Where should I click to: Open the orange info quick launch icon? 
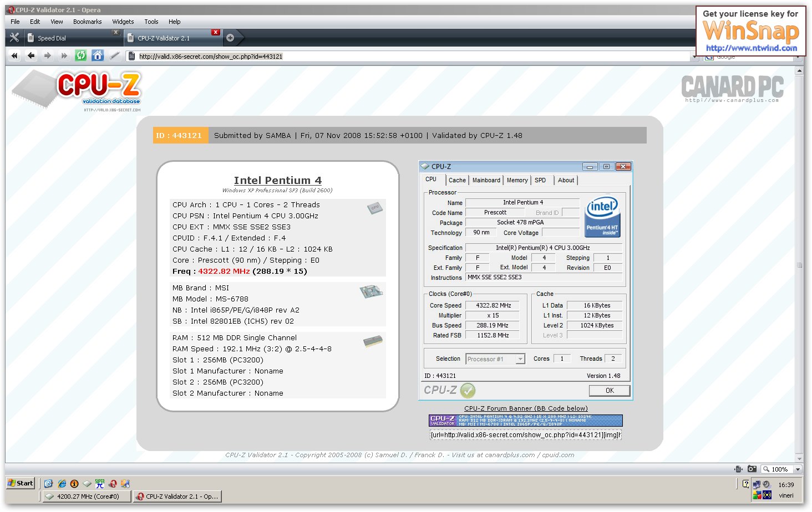74,483
